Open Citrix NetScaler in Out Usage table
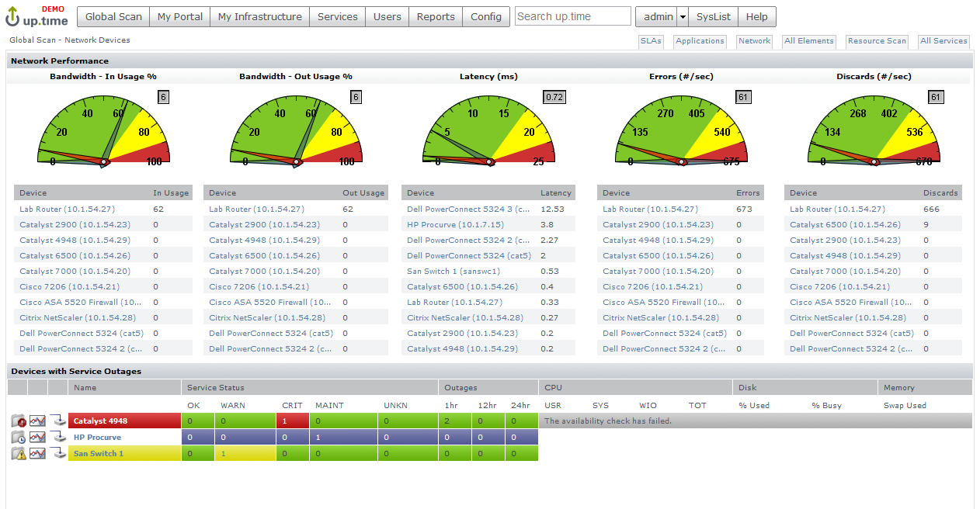Viewport: 980px width, 509px height. tap(267, 317)
